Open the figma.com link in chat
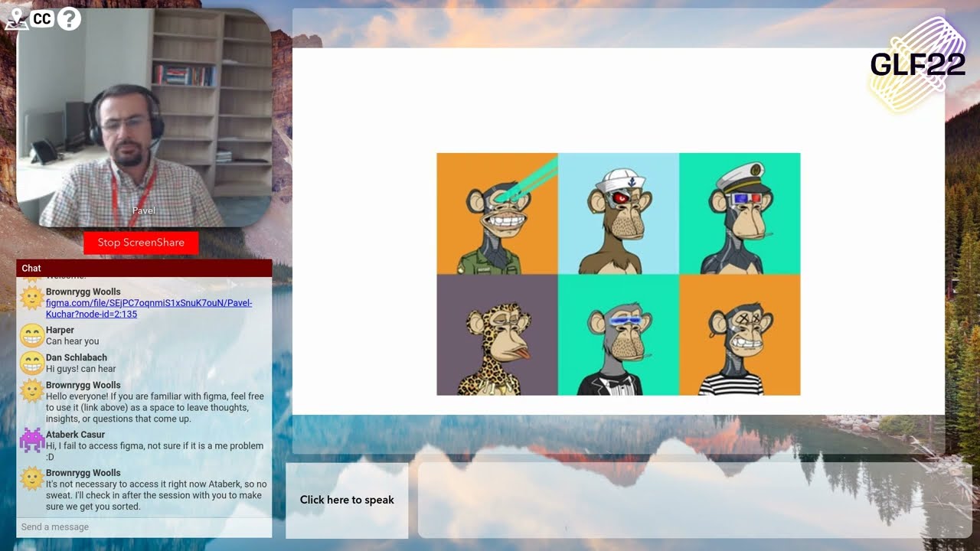This screenshot has width=980, height=551. [x=149, y=308]
